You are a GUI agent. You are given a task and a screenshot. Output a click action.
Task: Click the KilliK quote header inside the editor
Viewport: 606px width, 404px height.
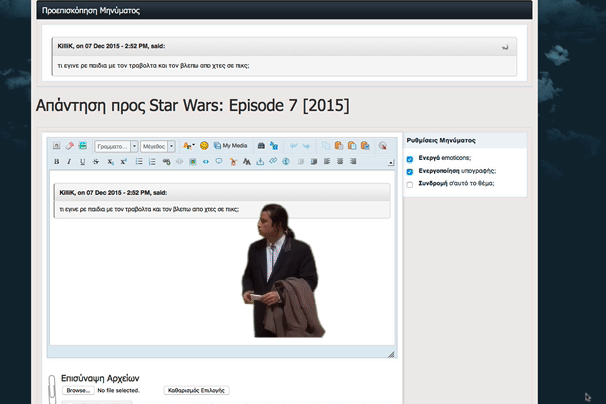point(222,193)
